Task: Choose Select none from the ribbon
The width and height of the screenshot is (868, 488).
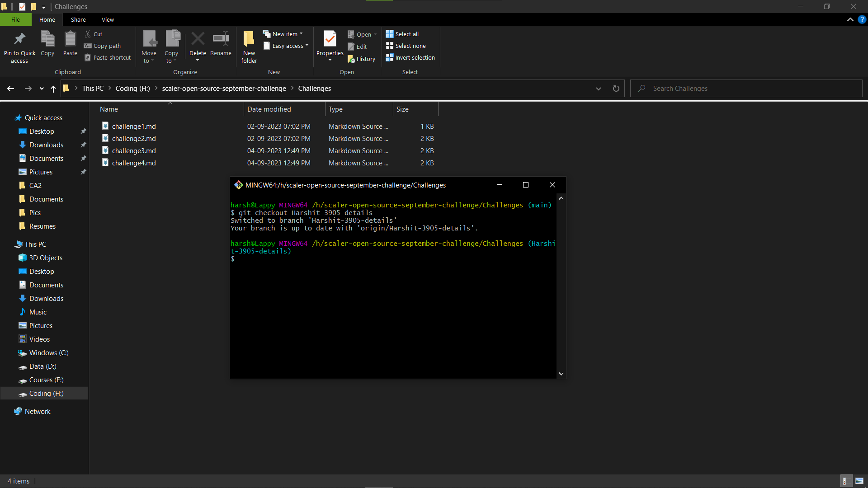Action: [406, 46]
